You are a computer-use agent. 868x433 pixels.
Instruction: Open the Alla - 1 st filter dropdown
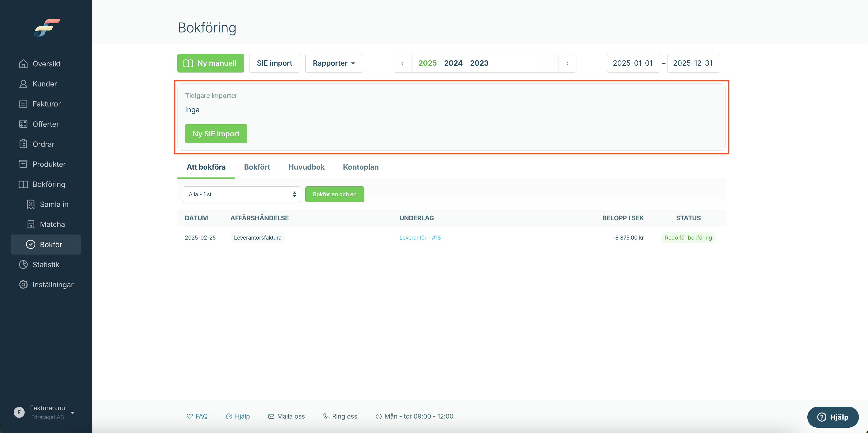pos(241,194)
